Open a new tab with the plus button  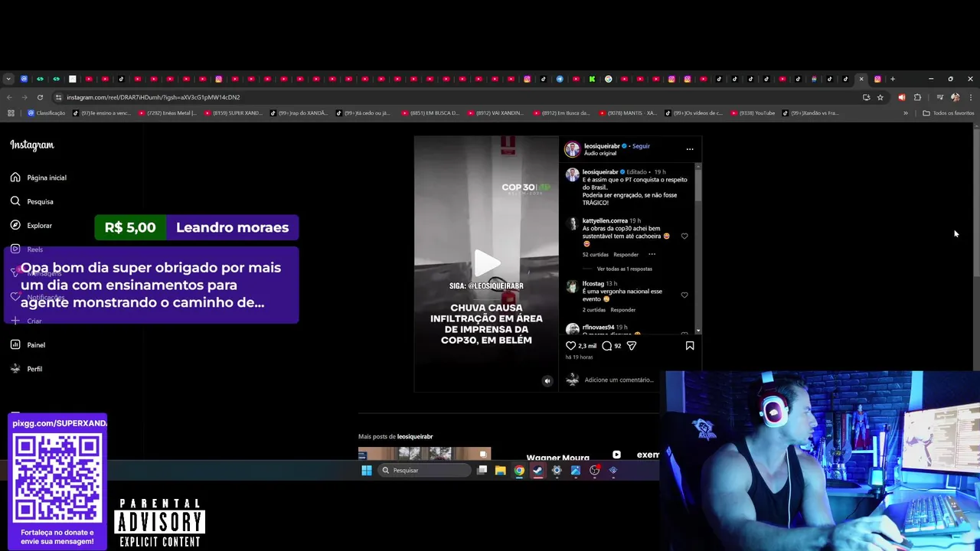[x=893, y=79]
